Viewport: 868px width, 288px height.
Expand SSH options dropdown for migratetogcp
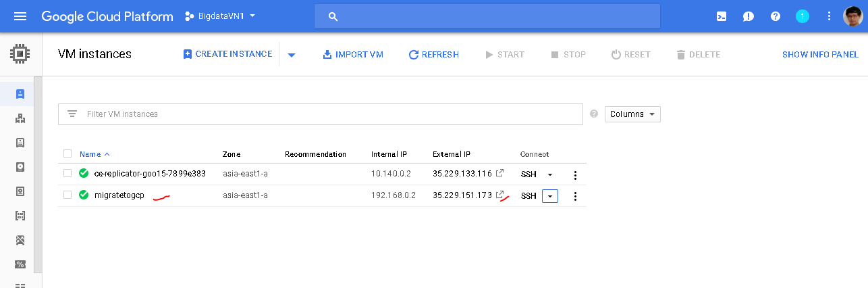pos(550,196)
